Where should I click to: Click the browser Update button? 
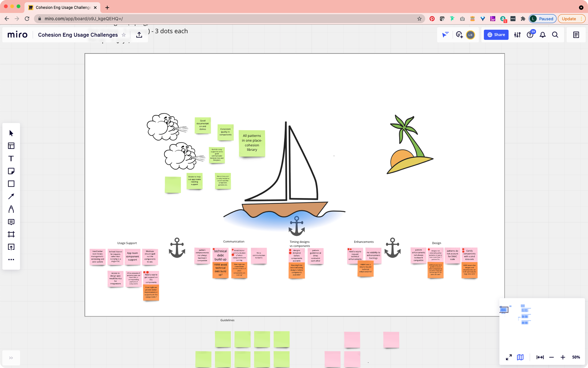pos(571,19)
